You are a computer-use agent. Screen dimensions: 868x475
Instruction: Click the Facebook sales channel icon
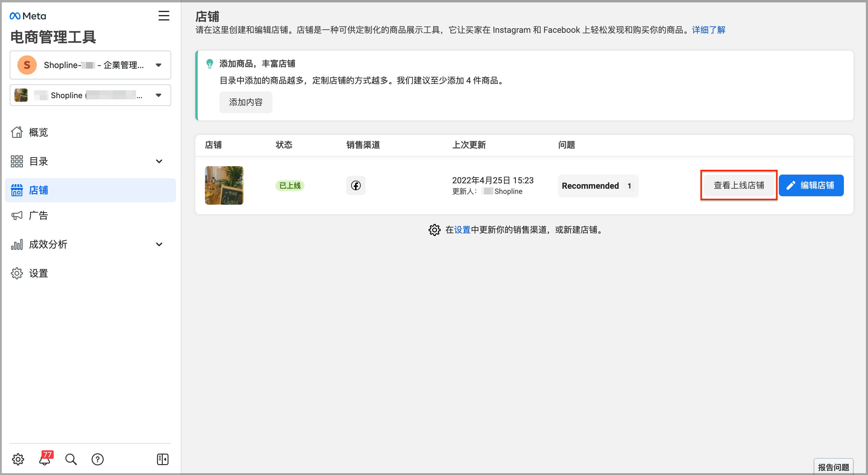click(x=356, y=185)
